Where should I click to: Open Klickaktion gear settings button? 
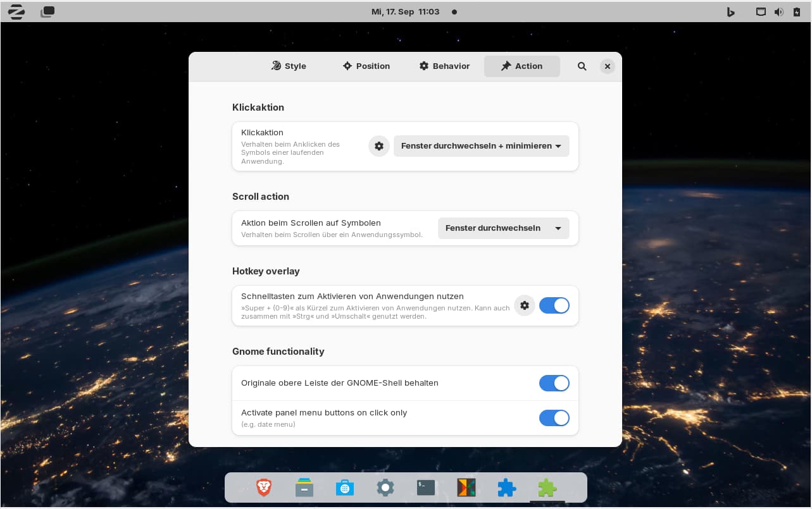pyautogui.click(x=378, y=146)
